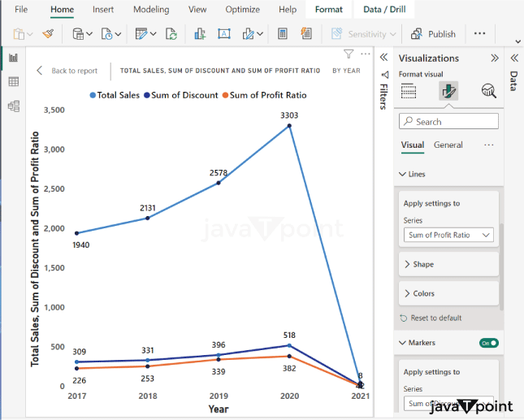Click Sum of Discount legend item
This screenshot has height=420, width=524.
[x=181, y=95]
